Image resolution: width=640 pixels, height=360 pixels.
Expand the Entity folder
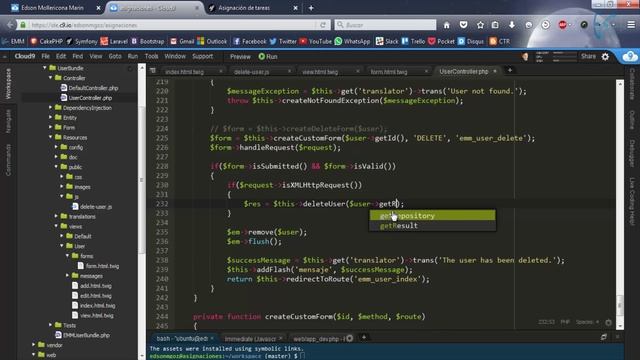(x=51, y=117)
